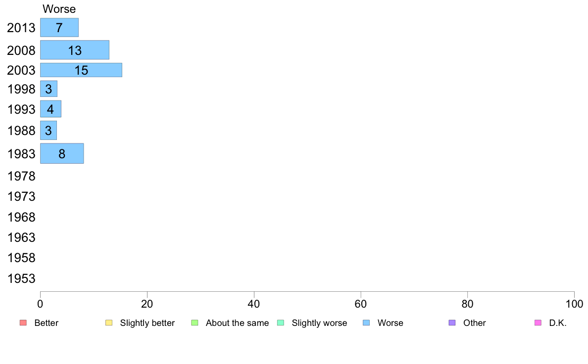Select the 1988 bar showing 3
Viewport: 588px width, 364px height.
[x=49, y=131]
